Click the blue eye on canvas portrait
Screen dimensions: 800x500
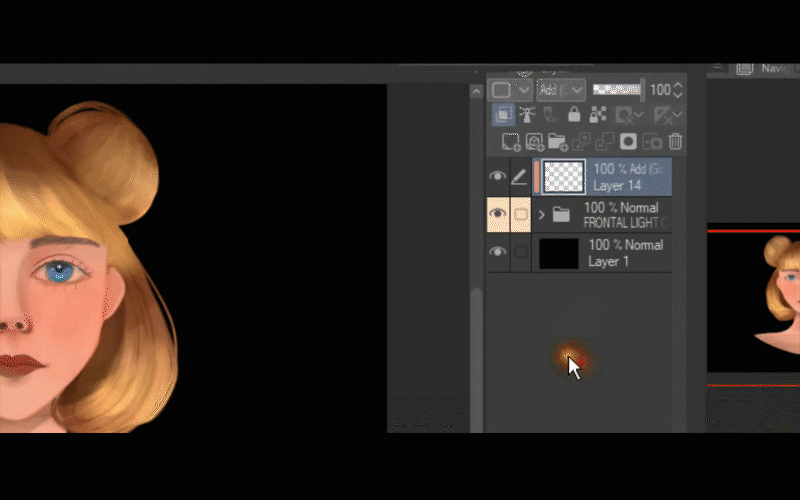[60, 271]
